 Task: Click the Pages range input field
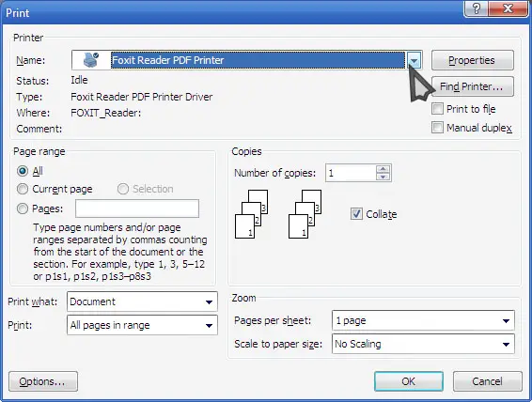click(137, 209)
